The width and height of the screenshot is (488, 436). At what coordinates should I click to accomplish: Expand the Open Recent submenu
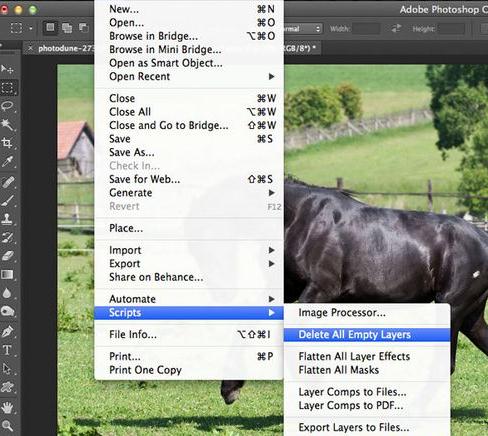(189, 77)
